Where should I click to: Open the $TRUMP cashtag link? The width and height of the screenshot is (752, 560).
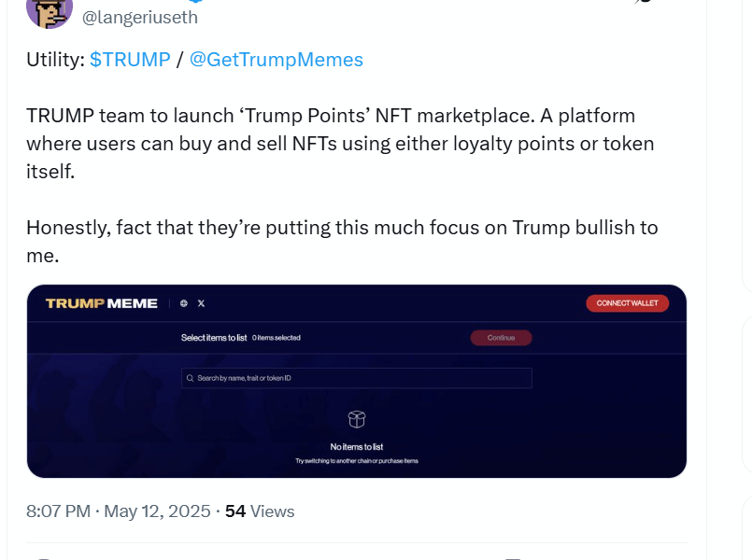(130, 60)
